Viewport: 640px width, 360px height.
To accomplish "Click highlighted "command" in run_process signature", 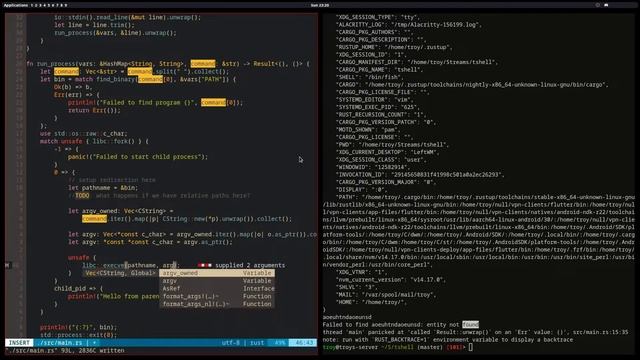I will pos(203,64).
